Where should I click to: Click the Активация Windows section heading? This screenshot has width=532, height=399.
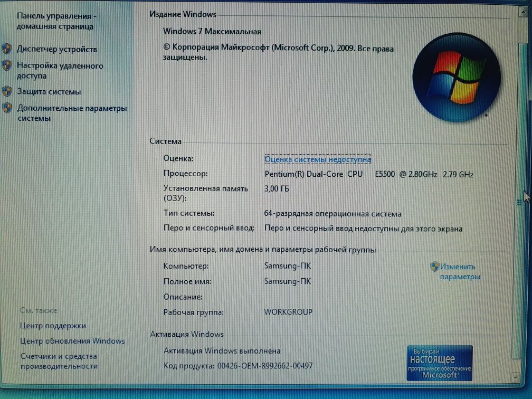tap(187, 334)
